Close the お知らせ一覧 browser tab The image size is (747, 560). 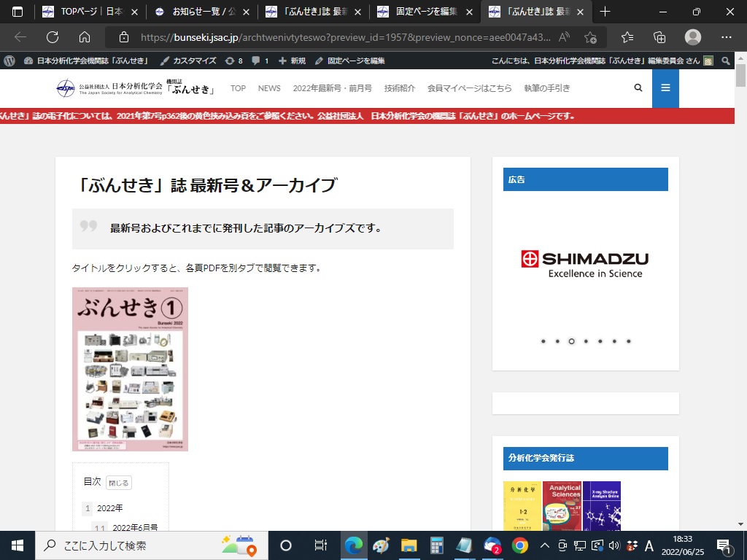pos(246,12)
